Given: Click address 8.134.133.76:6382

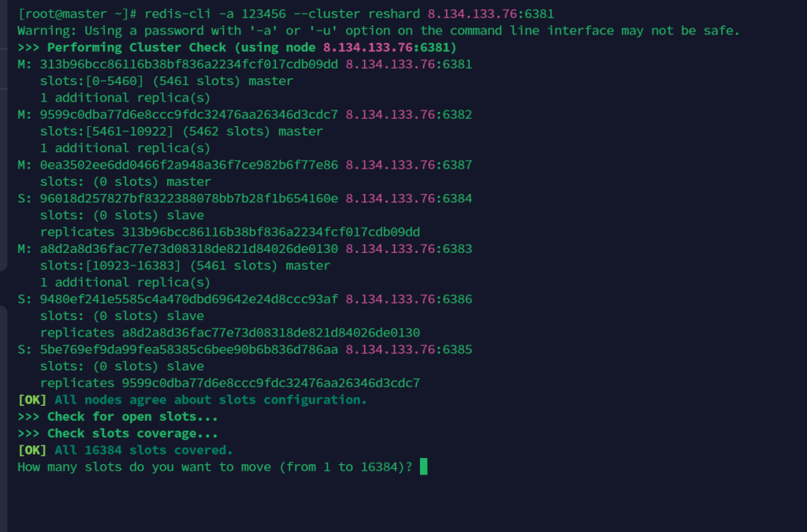Looking at the screenshot, I should click(x=408, y=114).
